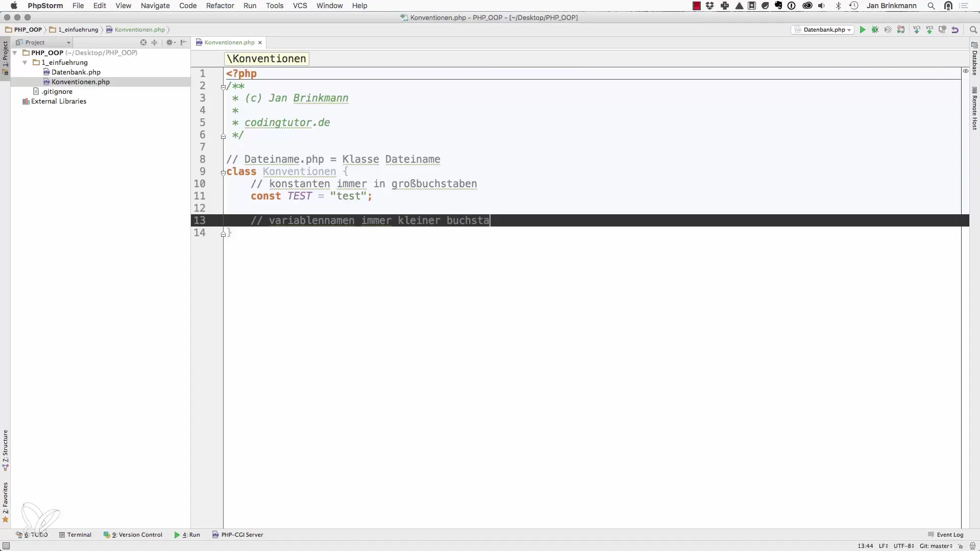This screenshot has height=551, width=980.
Task: Toggle the Favorites side tool window
Action: click(5, 503)
